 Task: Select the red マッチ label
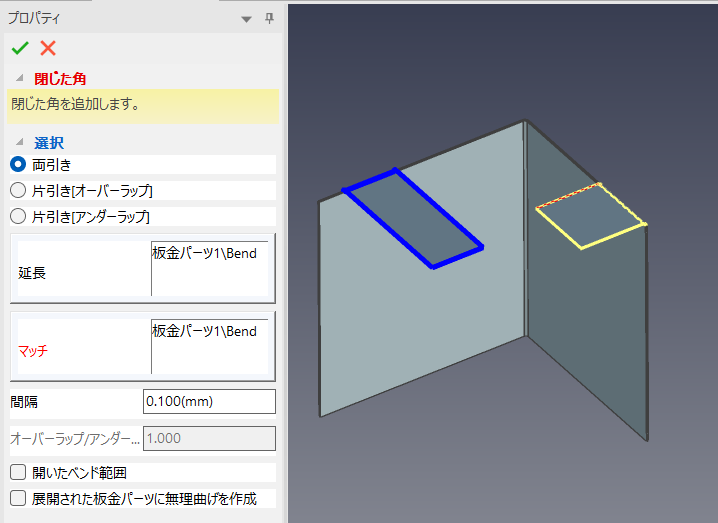[x=33, y=351]
